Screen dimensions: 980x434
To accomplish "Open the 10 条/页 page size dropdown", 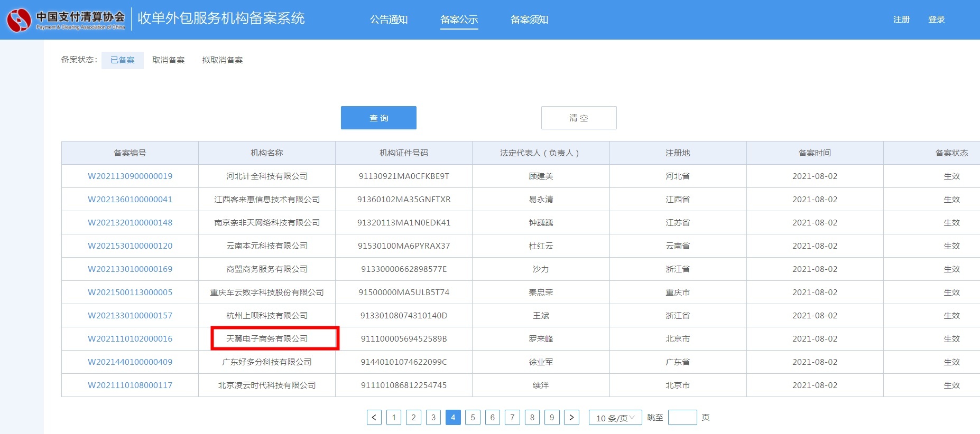I will pyautogui.click(x=615, y=418).
